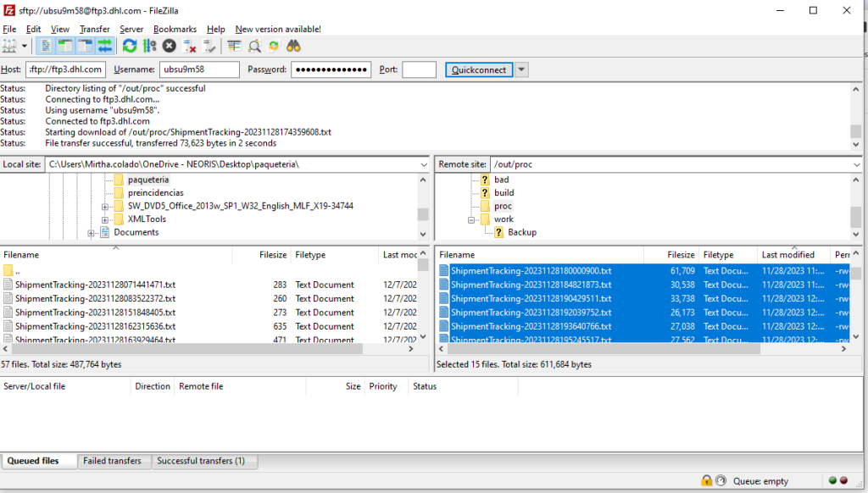Open the Site Manager icon
This screenshot has width=868, height=493.
point(9,46)
